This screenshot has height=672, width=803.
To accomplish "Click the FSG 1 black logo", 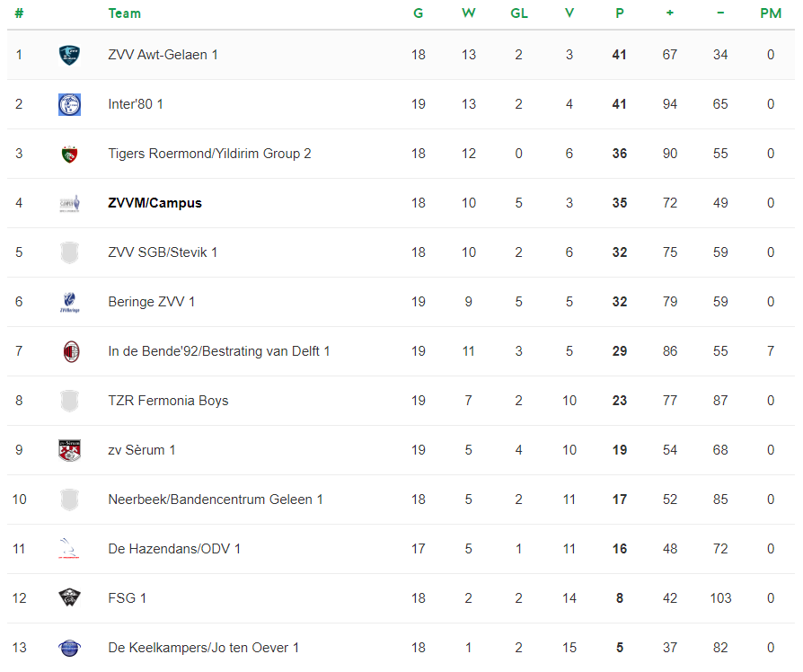I will tap(70, 597).
